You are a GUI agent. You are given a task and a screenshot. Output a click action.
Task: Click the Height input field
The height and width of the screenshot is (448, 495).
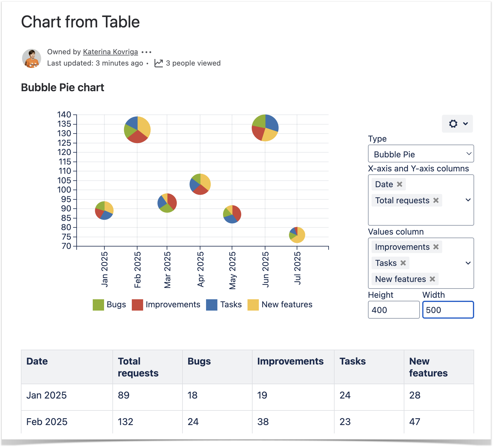click(394, 310)
